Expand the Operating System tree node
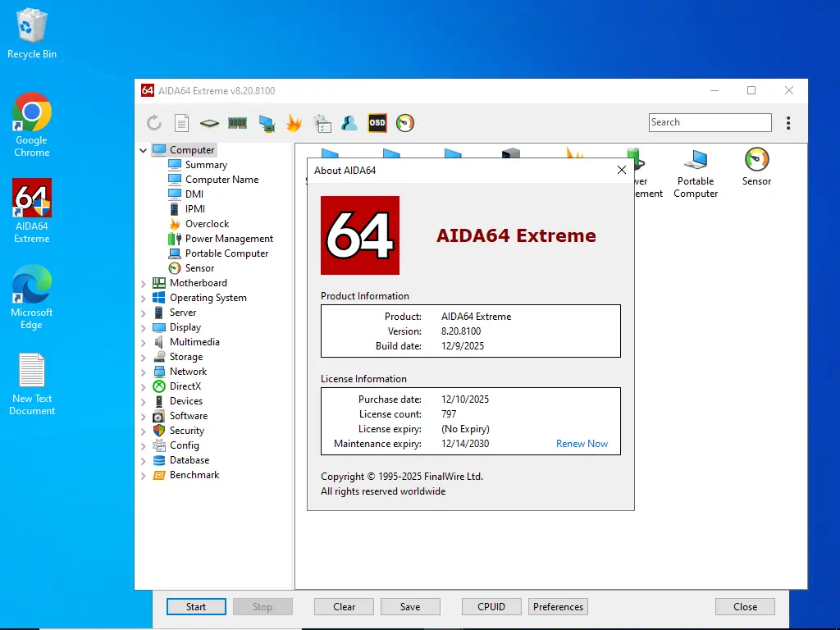Viewport: 840px width, 630px height. [143, 299]
